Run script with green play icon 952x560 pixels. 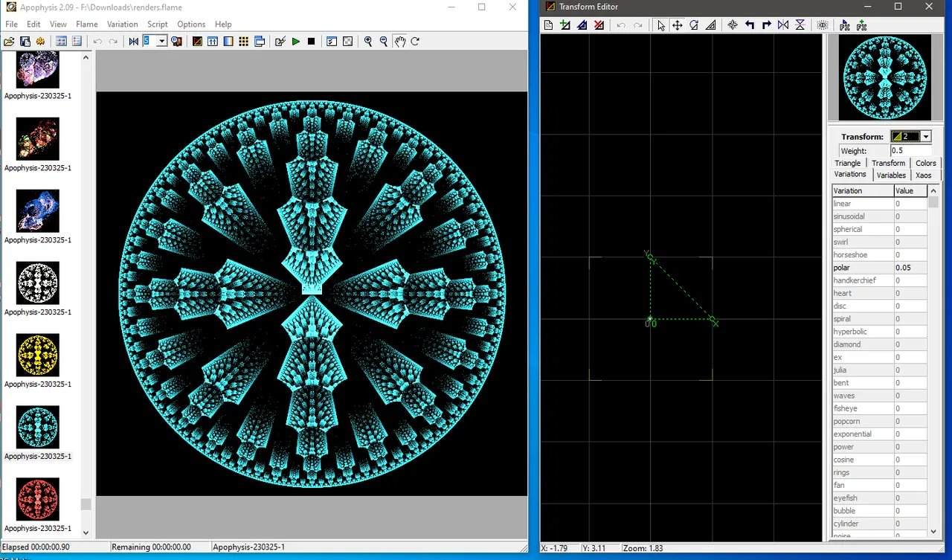(296, 42)
